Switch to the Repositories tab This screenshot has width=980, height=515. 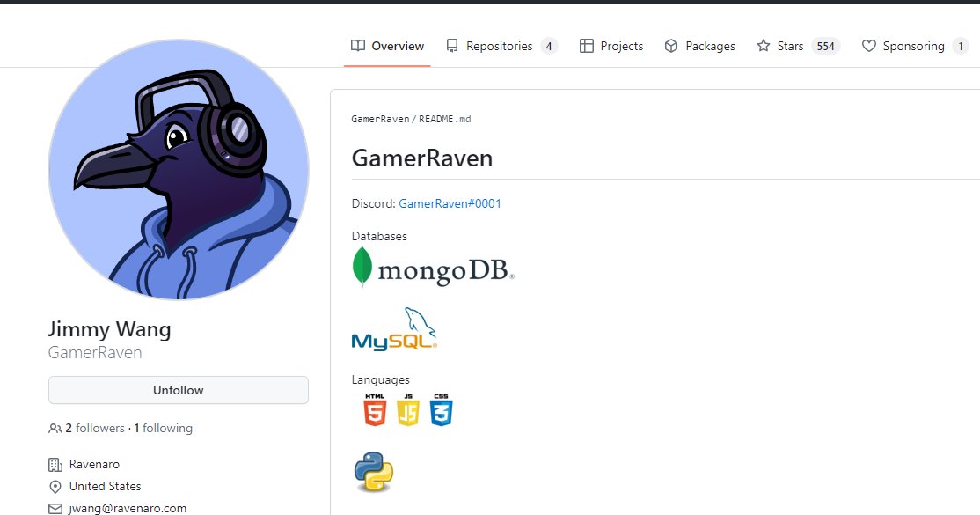point(501,46)
